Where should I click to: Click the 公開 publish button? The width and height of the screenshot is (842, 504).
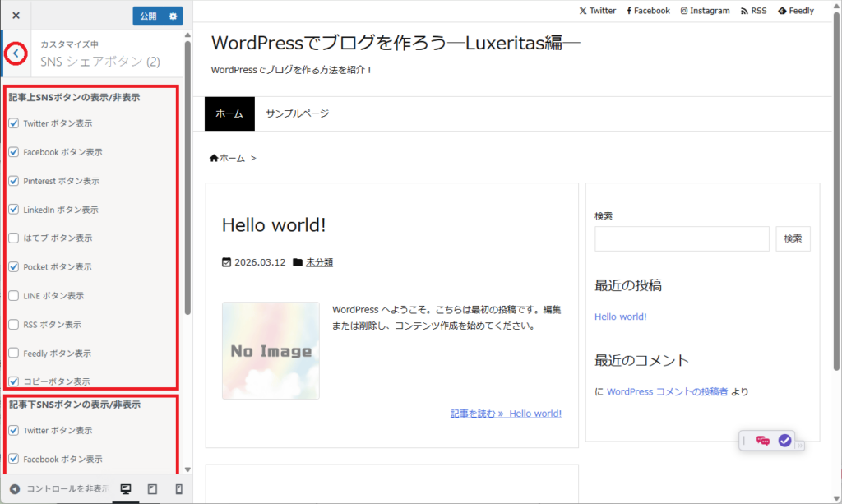pos(148,16)
